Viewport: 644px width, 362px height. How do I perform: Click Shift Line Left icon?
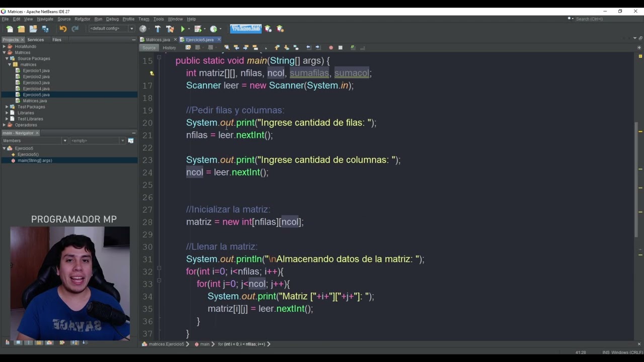308,48
